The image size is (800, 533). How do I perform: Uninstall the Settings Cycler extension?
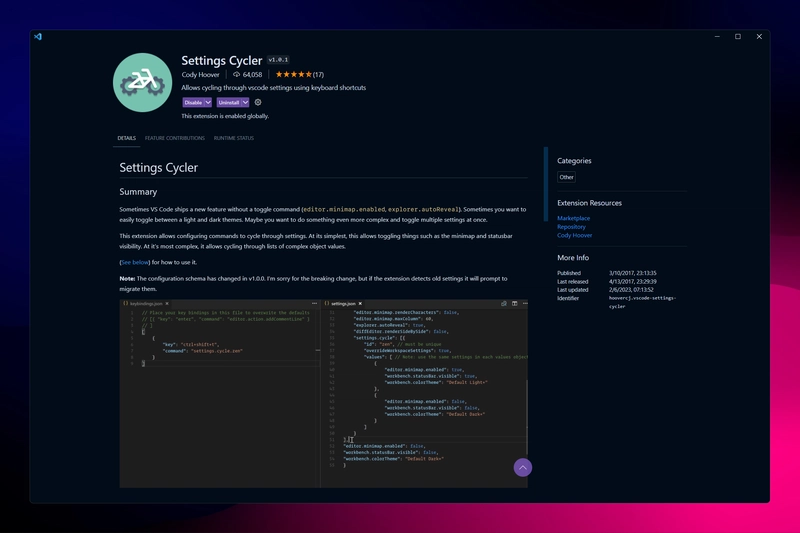coord(229,103)
